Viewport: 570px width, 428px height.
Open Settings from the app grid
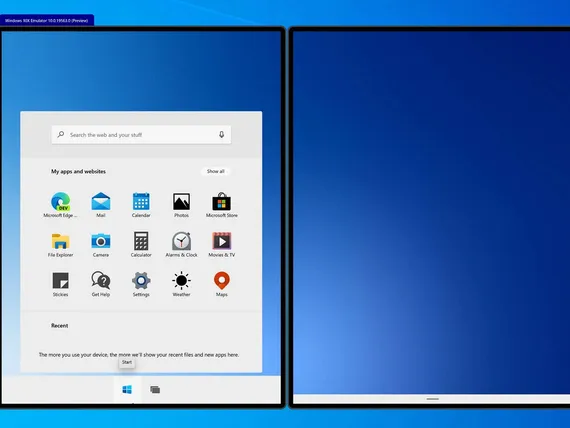[141, 284]
